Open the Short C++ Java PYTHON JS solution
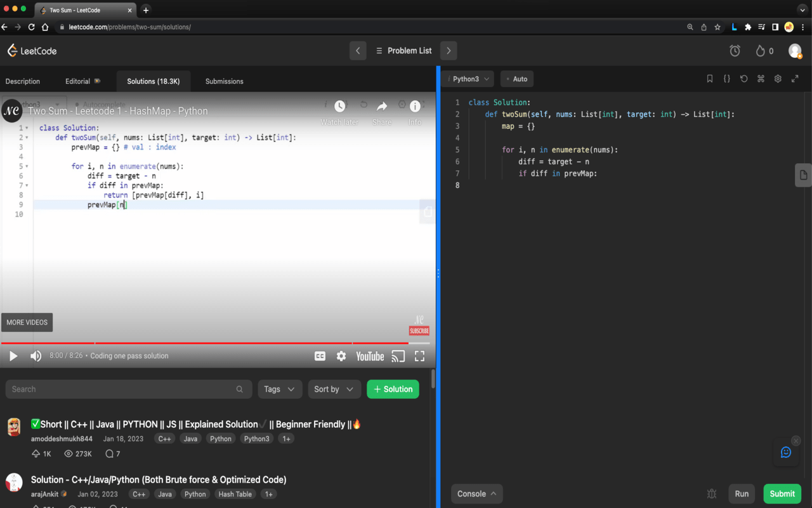 coord(197,424)
